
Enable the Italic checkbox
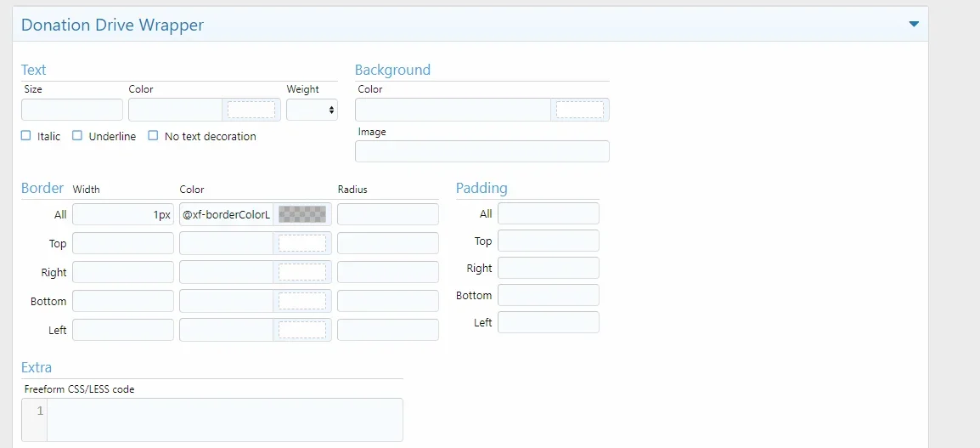pos(25,136)
